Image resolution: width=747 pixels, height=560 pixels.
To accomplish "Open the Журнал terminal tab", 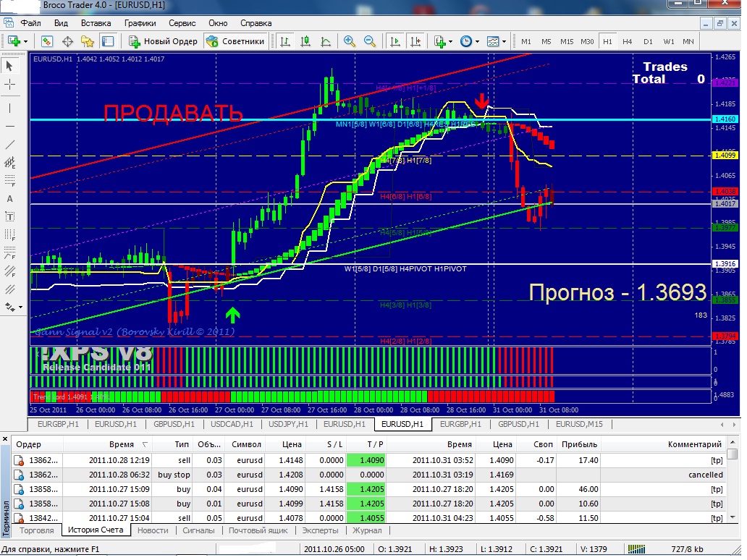I will click(x=367, y=530).
